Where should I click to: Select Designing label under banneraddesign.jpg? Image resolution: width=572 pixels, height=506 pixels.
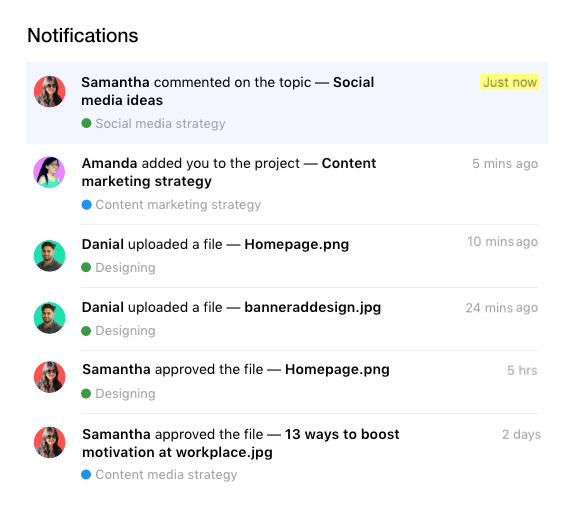(125, 331)
